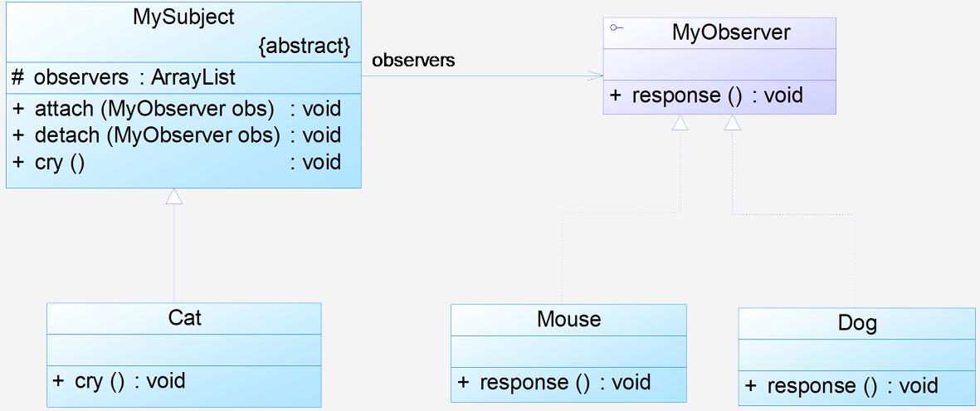Click the observers association label

(413, 61)
